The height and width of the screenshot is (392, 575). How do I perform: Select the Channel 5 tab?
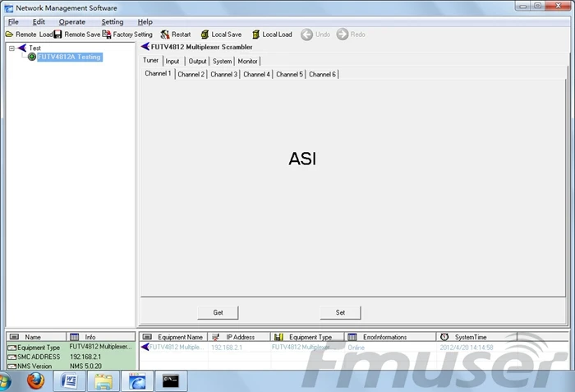(289, 75)
